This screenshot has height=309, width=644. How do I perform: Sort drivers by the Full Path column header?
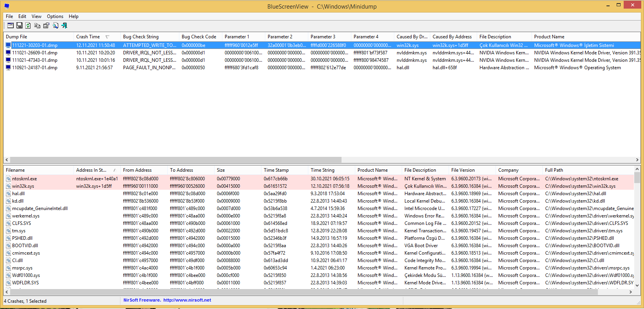point(588,170)
